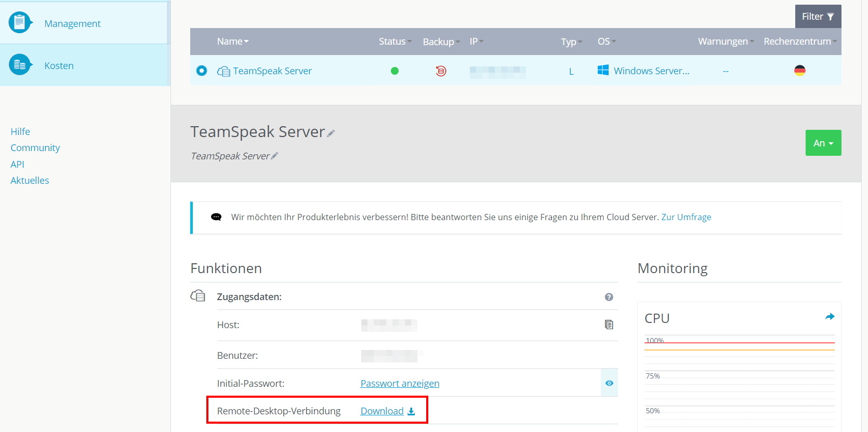The height and width of the screenshot is (432, 868).
Task: Click the Remote-Desktop-Verbindung label
Action: (279, 411)
